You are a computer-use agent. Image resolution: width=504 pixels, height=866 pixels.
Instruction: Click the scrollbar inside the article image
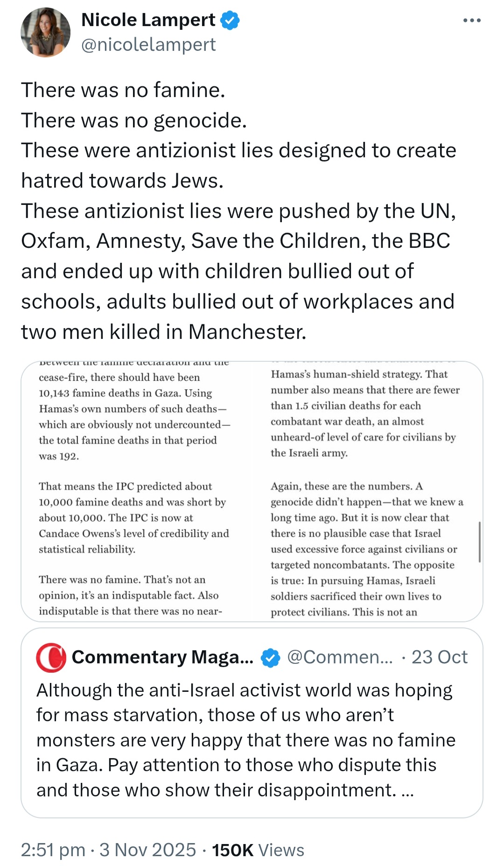(x=479, y=542)
